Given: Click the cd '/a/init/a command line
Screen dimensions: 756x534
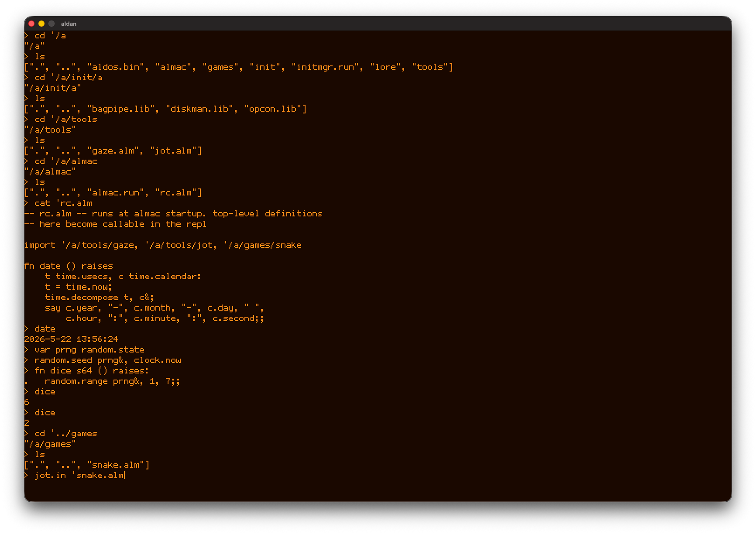Looking at the screenshot, I should (64, 77).
